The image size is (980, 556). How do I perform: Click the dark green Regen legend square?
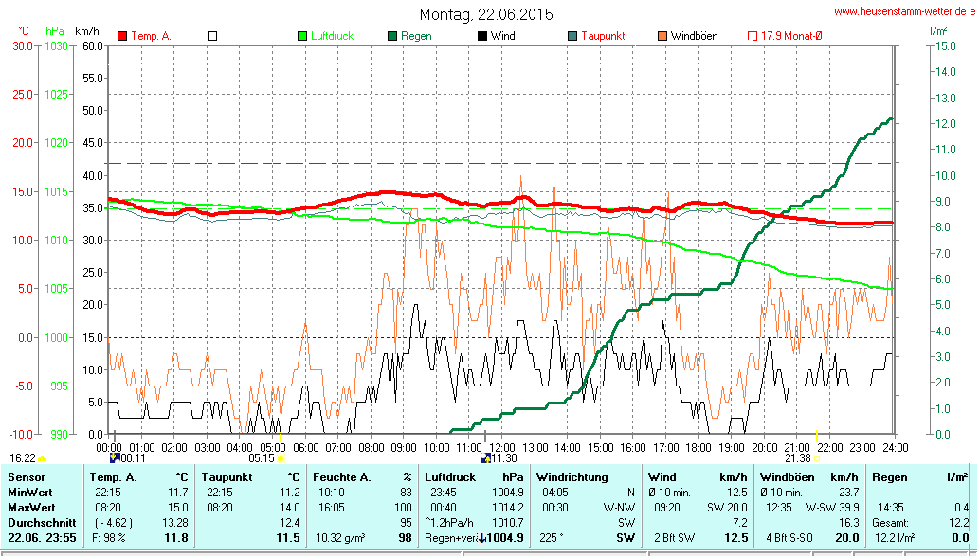coord(392,36)
